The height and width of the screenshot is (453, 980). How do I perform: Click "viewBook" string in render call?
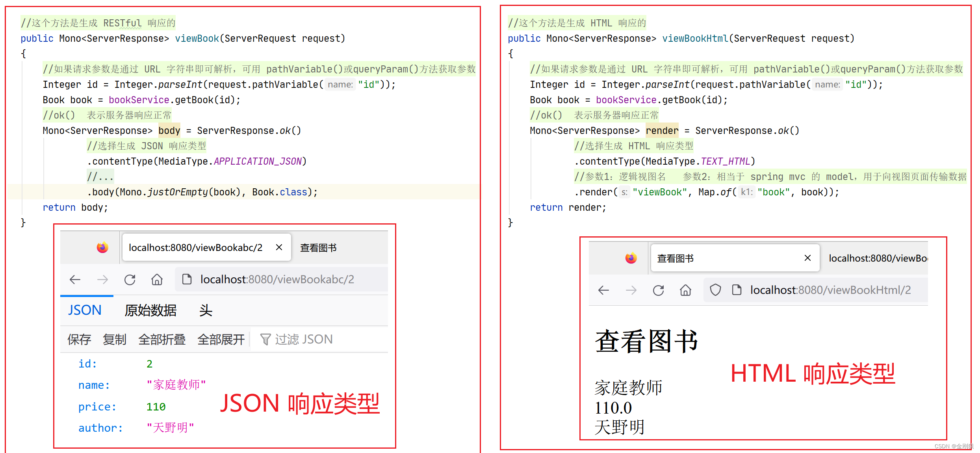pyautogui.click(x=660, y=192)
